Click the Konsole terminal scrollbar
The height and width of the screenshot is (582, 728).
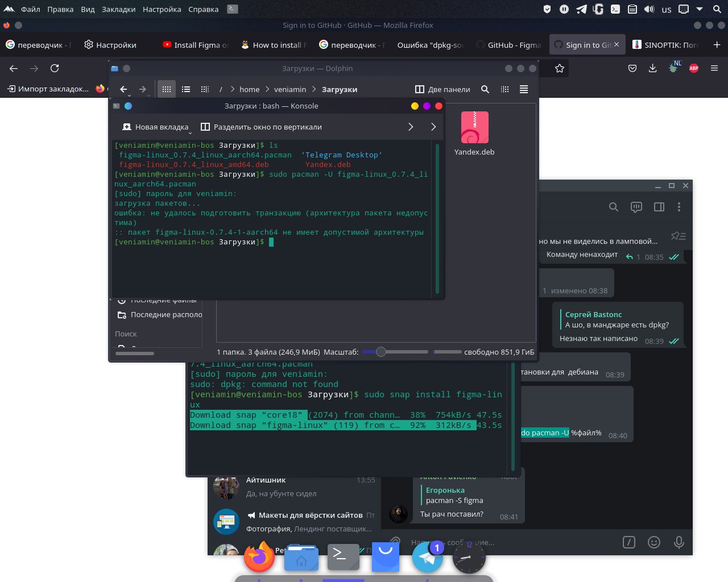(x=437, y=219)
